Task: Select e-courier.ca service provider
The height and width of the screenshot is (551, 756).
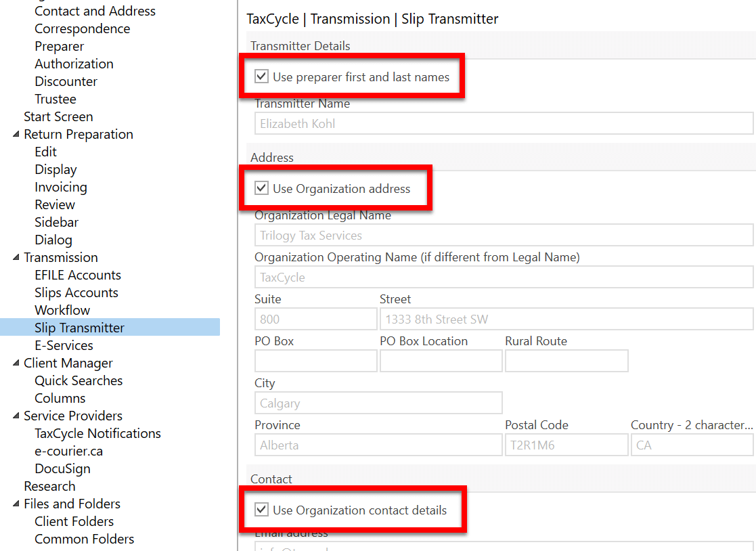Action: (x=68, y=451)
